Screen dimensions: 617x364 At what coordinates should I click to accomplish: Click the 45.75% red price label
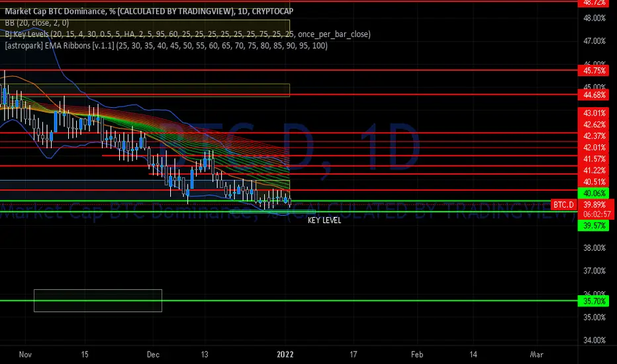pos(593,71)
